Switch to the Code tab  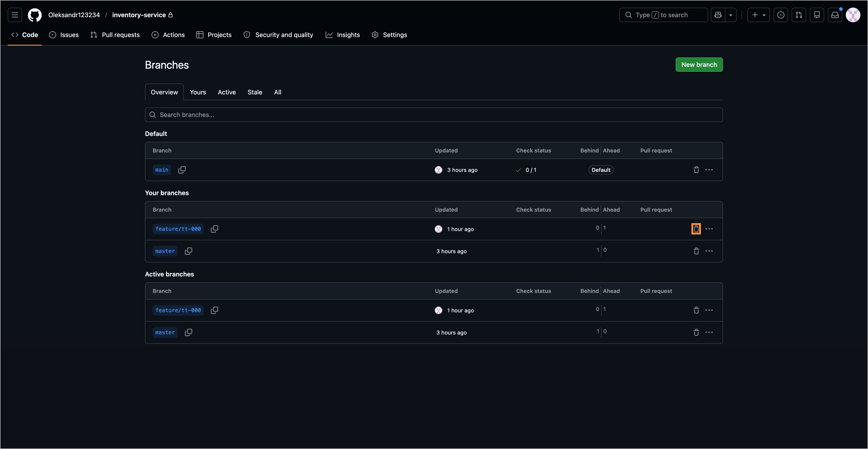point(25,35)
